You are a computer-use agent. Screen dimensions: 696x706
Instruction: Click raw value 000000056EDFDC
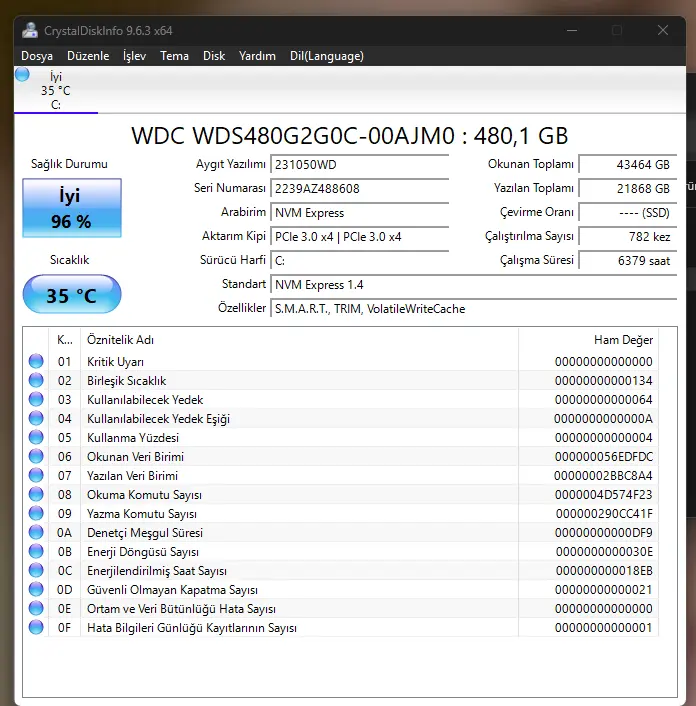pyautogui.click(x=604, y=457)
